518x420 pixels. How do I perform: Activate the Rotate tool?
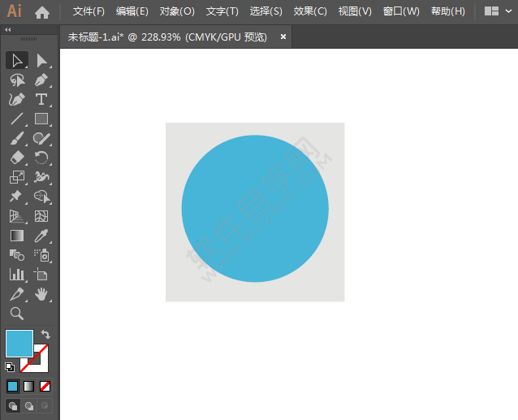tap(41, 158)
